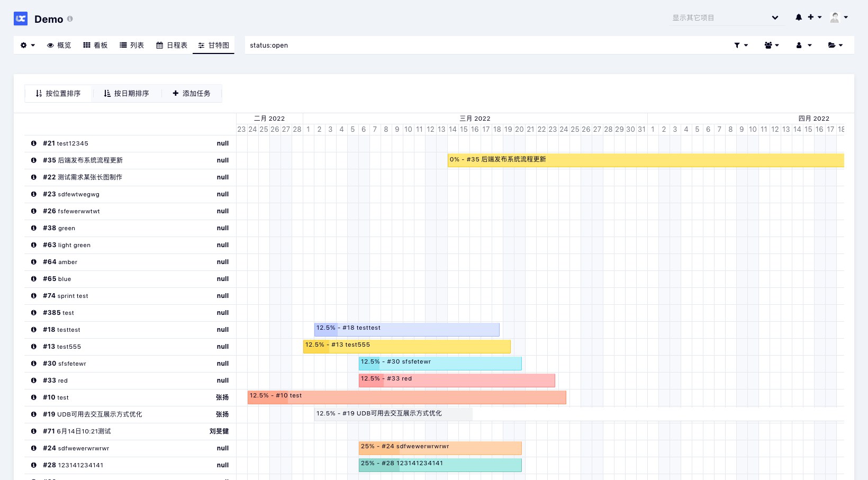The height and width of the screenshot is (480, 868).
Task: Open the single user filter dropdown
Action: click(x=804, y=45)
